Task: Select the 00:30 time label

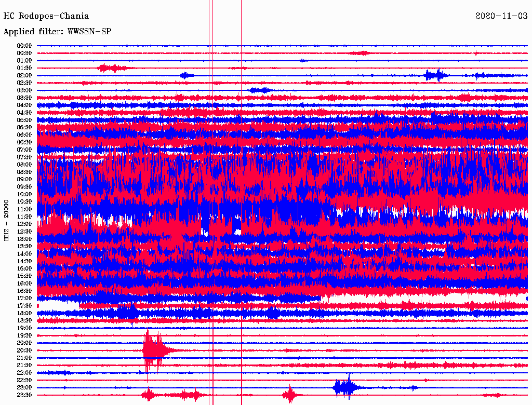Action: [24, 53]
